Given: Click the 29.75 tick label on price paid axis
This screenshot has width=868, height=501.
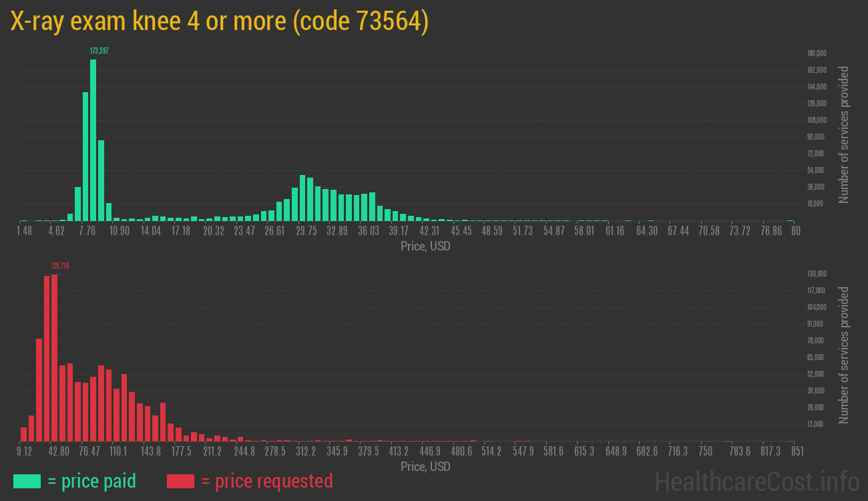Looking at the screenshot, I should pos(306,230).
